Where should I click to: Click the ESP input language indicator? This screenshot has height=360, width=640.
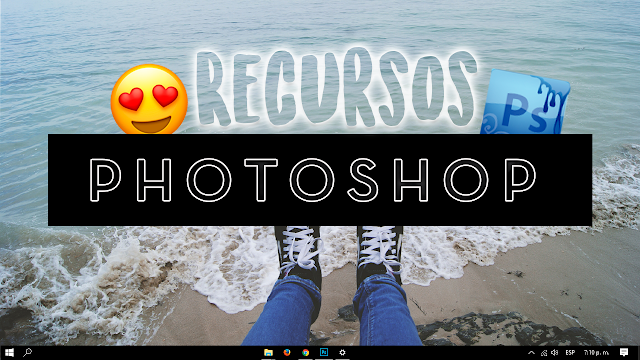click(x=570, y=353)
